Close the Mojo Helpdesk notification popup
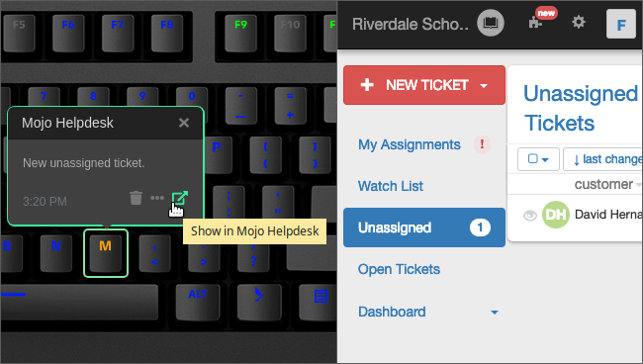Viewport: 643px width, 364px height. pyautogui.click(x=184, y=123)
